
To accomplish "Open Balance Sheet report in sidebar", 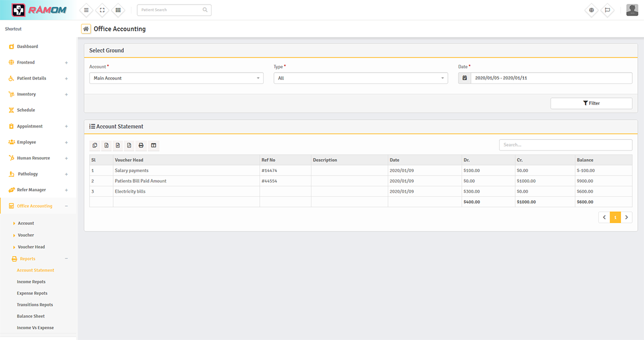I will (31, 316).
